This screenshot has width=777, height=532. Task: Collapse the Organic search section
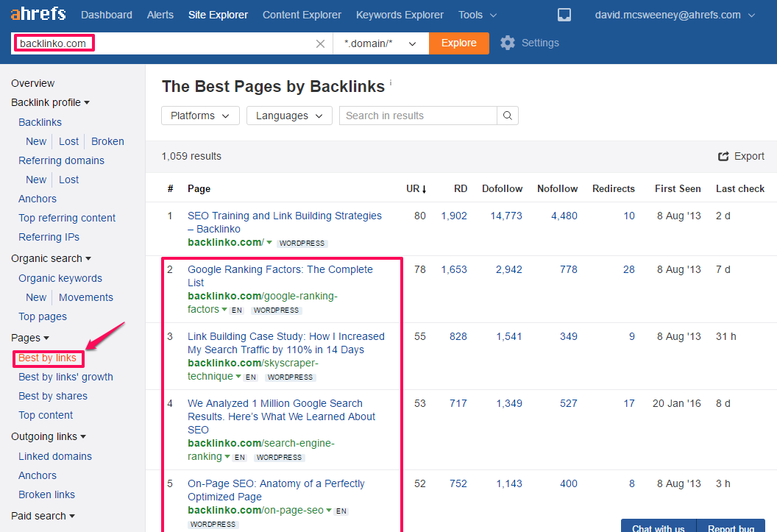click(x=51, y=258)
